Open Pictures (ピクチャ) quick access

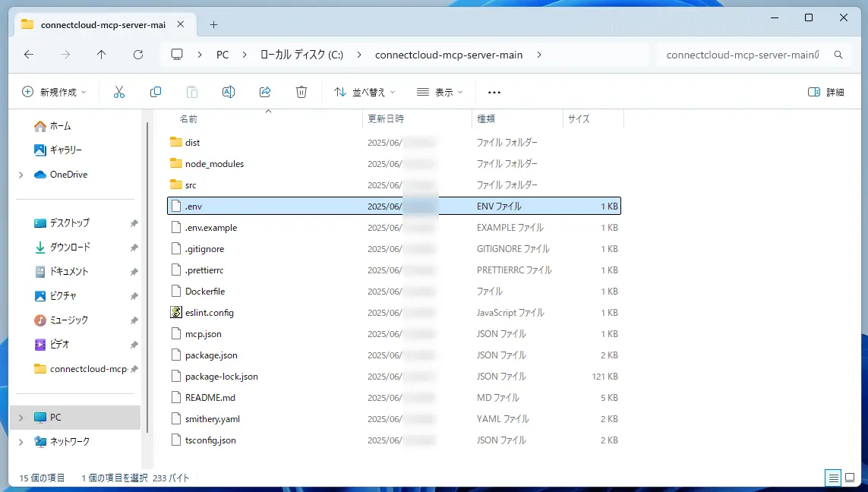pos(55,296)
